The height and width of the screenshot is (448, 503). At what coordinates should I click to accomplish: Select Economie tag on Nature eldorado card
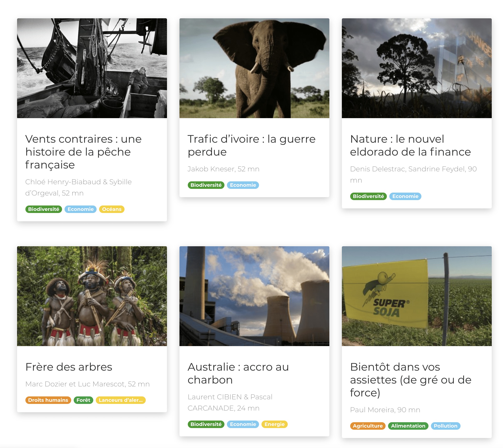pos(405,196)
